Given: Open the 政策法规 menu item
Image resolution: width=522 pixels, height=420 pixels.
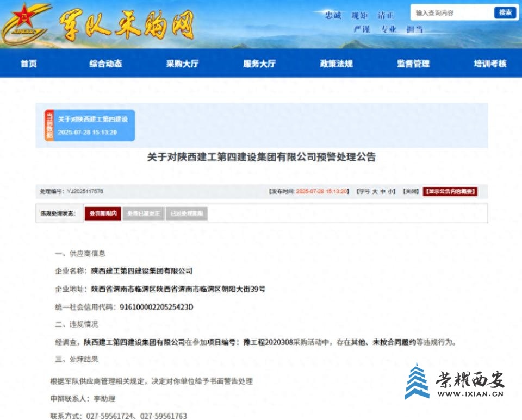Looking at the screenshot, I should [336, 64].
